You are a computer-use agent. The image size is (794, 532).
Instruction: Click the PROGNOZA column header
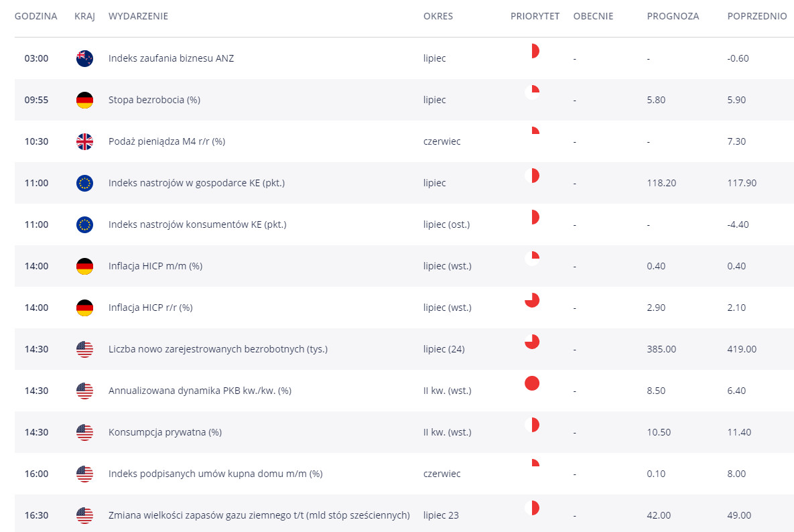pos(673,16)
